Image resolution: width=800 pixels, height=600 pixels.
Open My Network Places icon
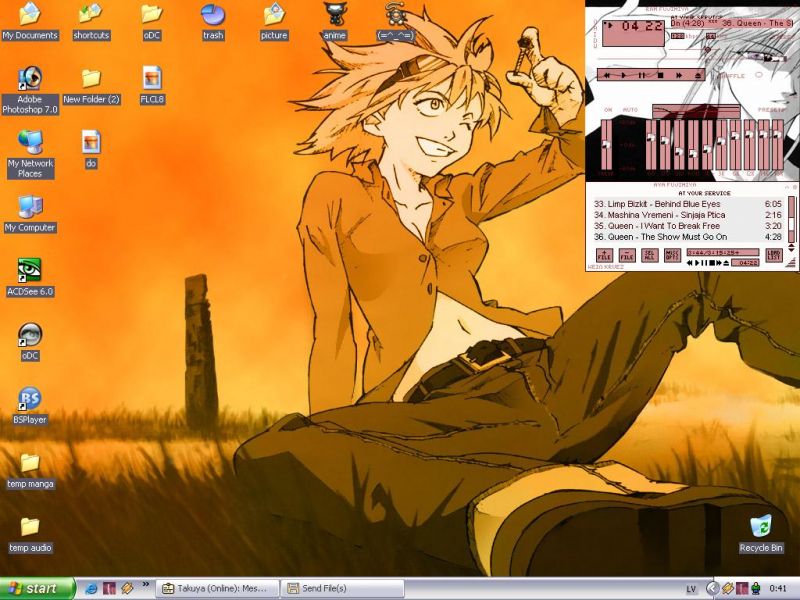coord(30,154)
